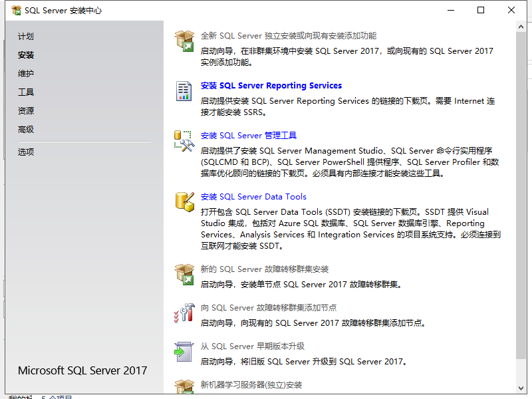The image size is (532, 399).
Task: Click the 早期版本升级 green arrow icon
Action: point(184,351)
